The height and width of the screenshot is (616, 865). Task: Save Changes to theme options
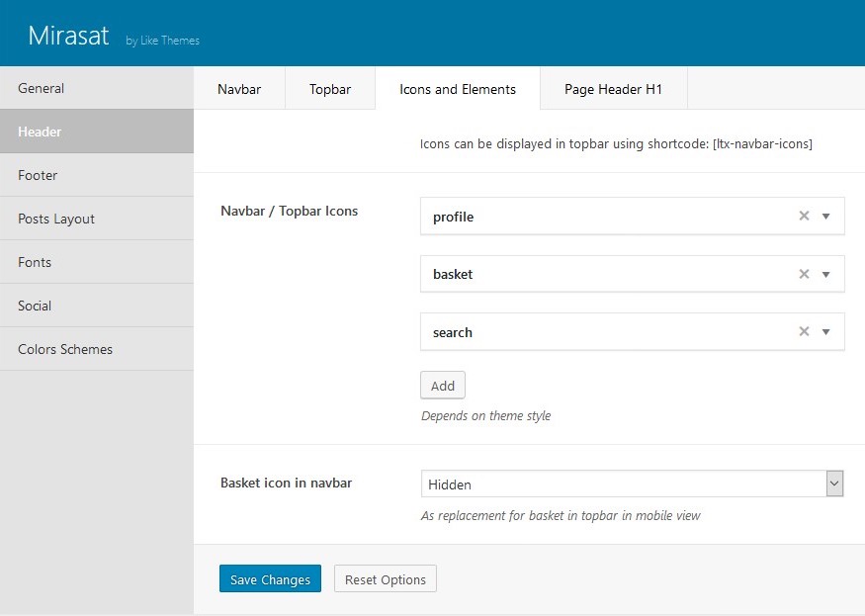click(x=270, y=579)
